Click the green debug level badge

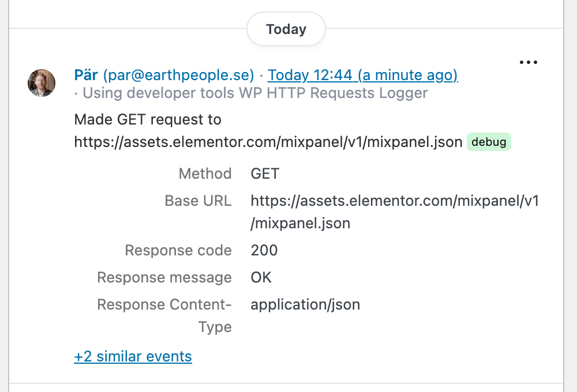click(x=489, y=142)
